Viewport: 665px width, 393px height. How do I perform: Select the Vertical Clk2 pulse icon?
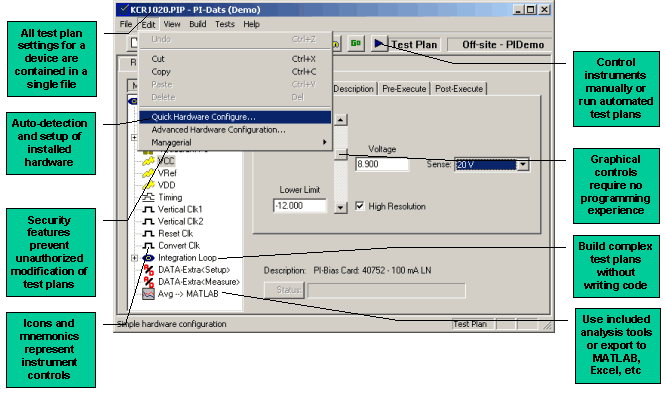click(148, 221)
